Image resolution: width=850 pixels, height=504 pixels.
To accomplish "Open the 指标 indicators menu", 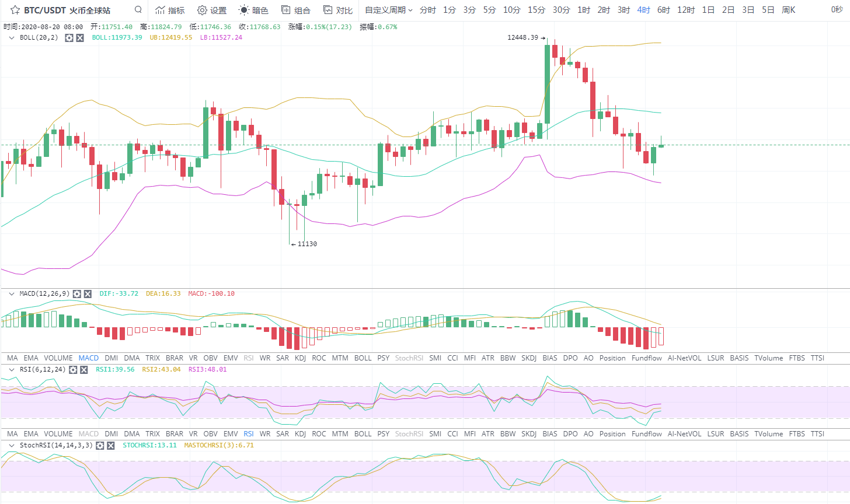I will click(x=170, y=10).
